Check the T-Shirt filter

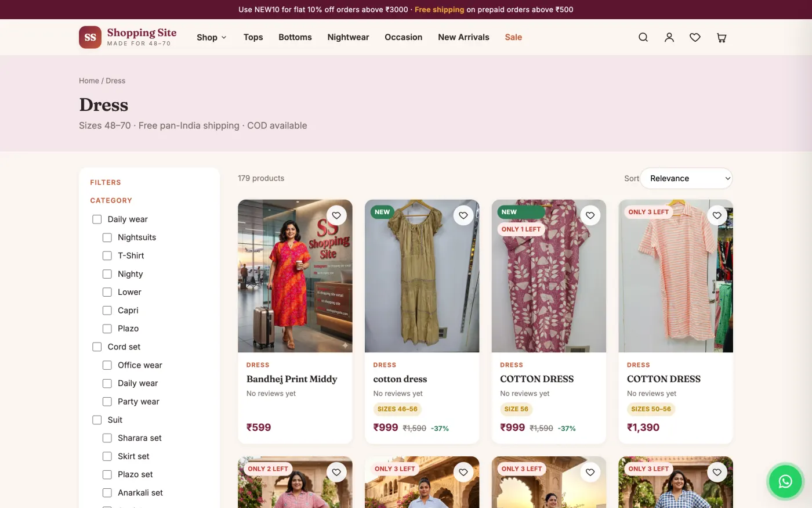click(x=107, y=255)
